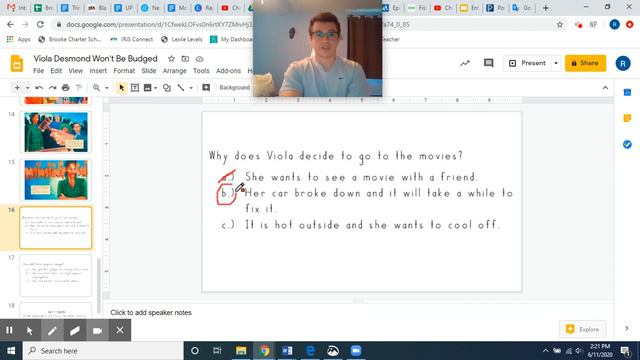Choose the select cursor tool
The image size is (640, 360).
122,88
